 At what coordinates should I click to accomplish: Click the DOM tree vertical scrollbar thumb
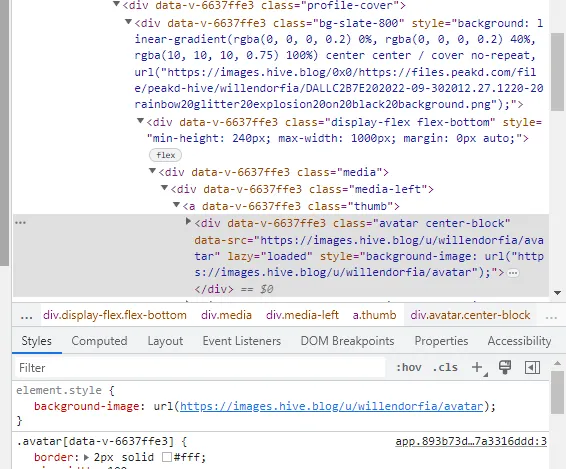(x=557, y=71)
